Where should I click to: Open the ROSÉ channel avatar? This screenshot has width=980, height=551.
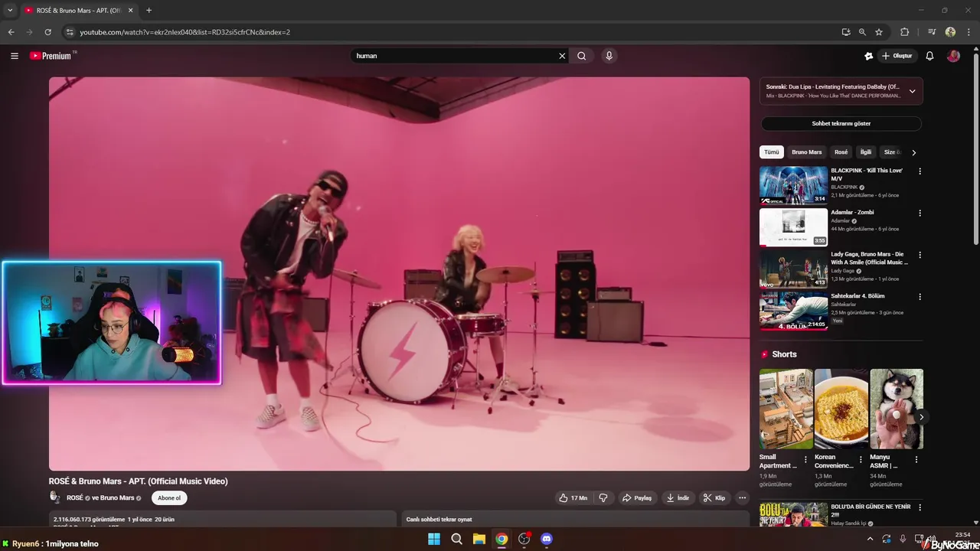click(x=55, y=497)
